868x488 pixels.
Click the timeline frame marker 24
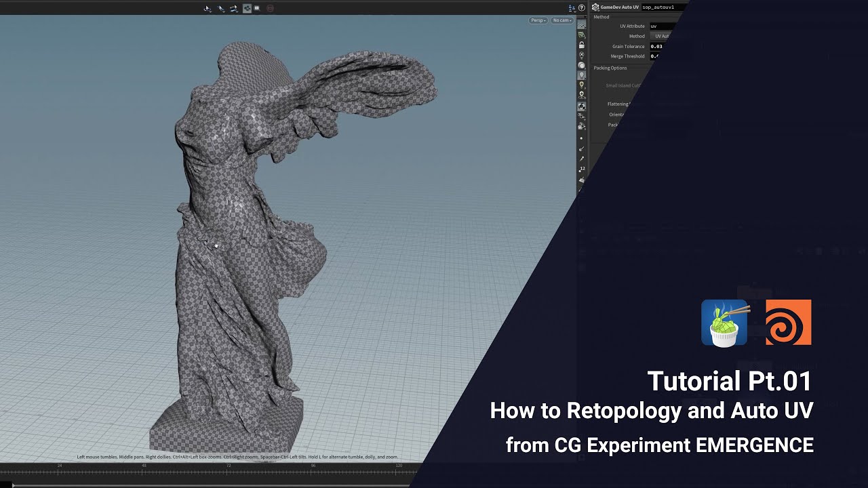click(60, 466)
